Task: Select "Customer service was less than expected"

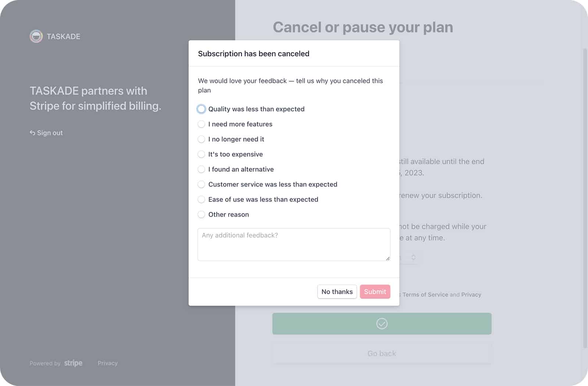Action: 201,184
